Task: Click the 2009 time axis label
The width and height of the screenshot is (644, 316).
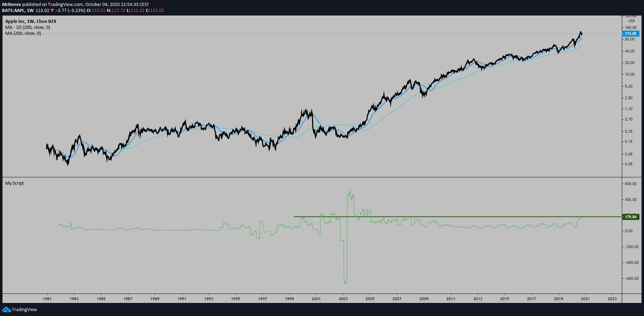Action: 424,299
